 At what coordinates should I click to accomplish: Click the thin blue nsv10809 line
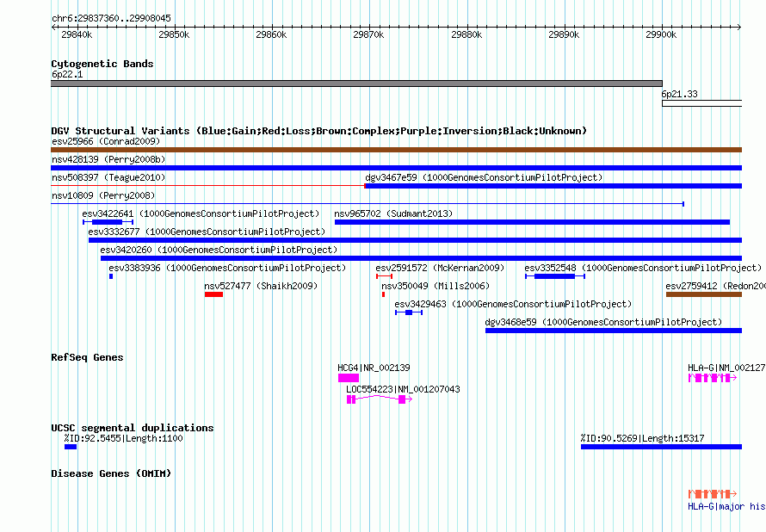click(368, 204)
